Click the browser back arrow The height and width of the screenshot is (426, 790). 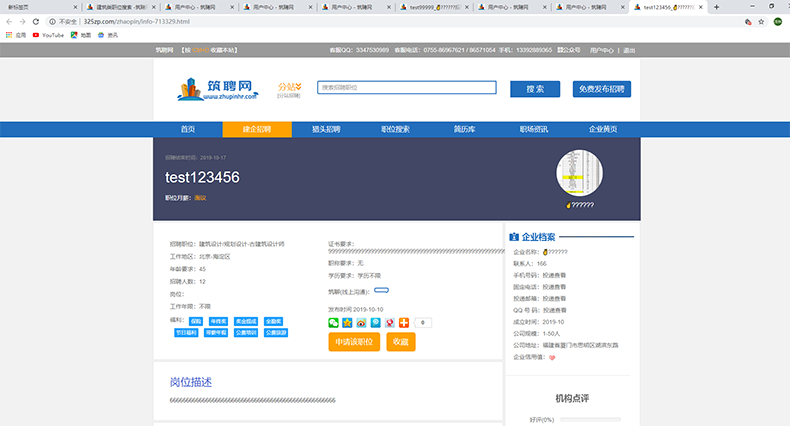(9, 20)
